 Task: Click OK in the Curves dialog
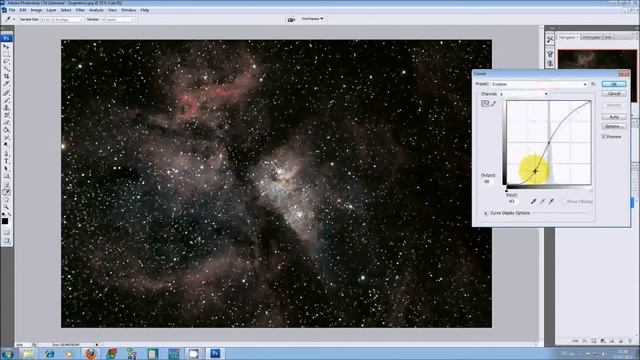tap(614, 84)
